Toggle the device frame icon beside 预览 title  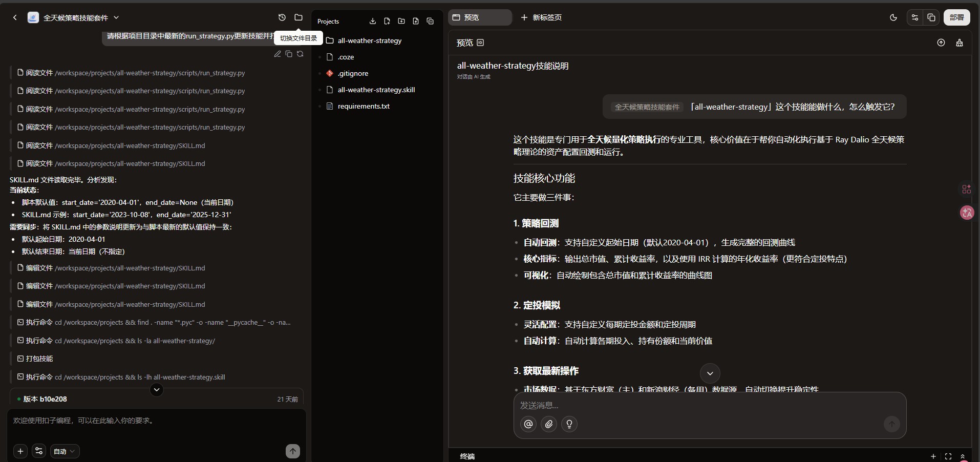point(480,43)
